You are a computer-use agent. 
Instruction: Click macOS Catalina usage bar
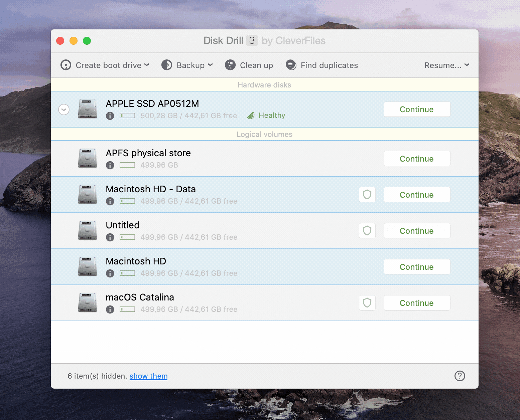(127, 309)
